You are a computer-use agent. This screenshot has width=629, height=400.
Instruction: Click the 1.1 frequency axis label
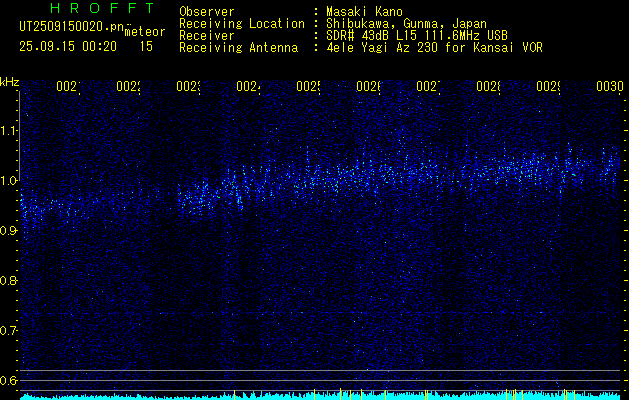(x=10, y=131)
